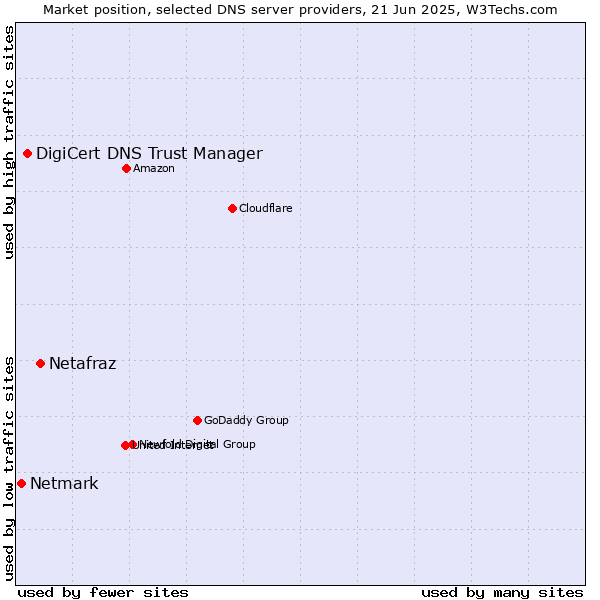Click the Amazon red data point
This screenshot has height=600, width=600.
[x=126, y=168]
